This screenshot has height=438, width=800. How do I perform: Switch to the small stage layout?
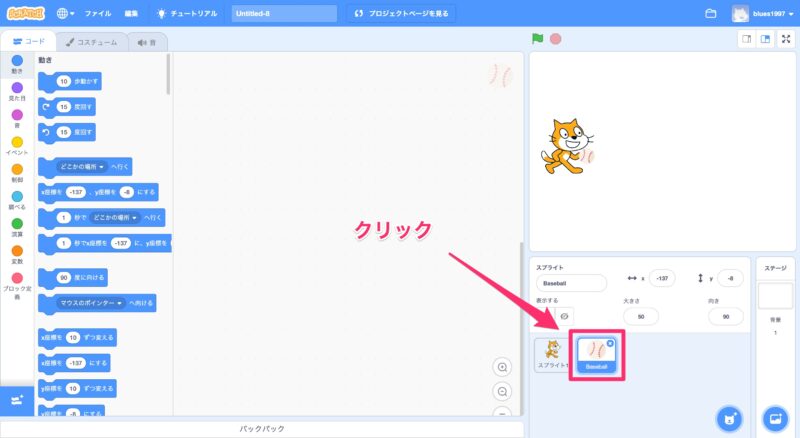745,39
